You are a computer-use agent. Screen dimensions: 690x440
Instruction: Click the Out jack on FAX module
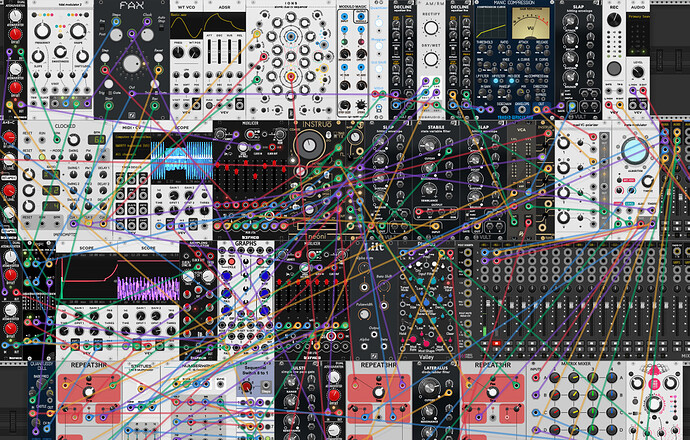coord(132,93)
